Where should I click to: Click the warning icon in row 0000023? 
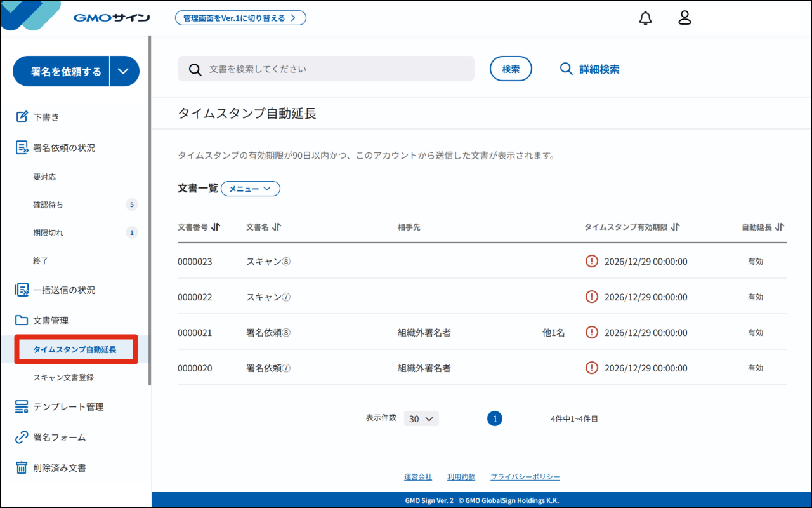(x=592, y=261)
